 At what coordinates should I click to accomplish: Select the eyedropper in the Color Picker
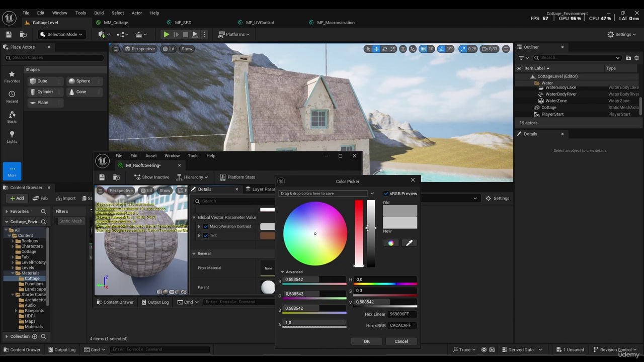point(409,243)
